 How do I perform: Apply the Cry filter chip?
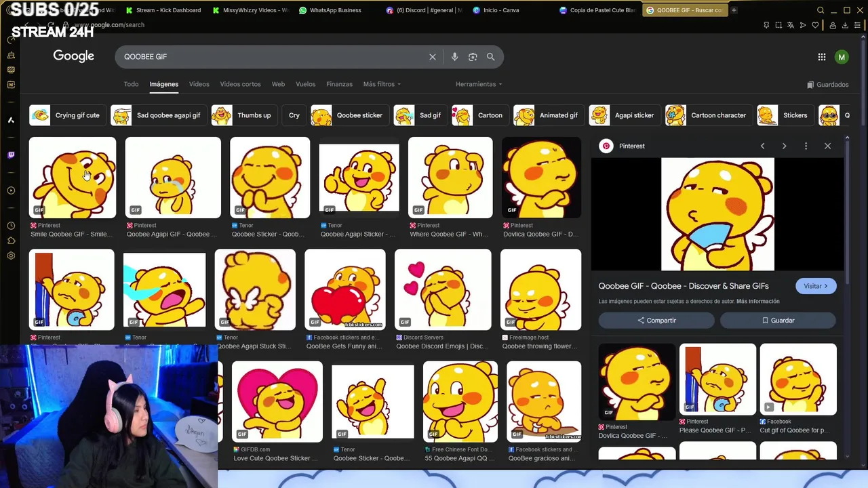(x=294, y=115)
